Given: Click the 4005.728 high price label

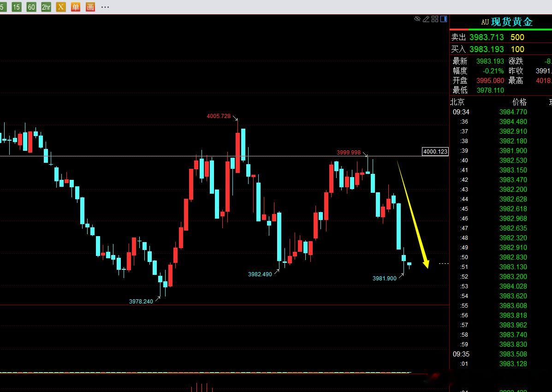Looking at the screenshot, I should tap(219, 116).
